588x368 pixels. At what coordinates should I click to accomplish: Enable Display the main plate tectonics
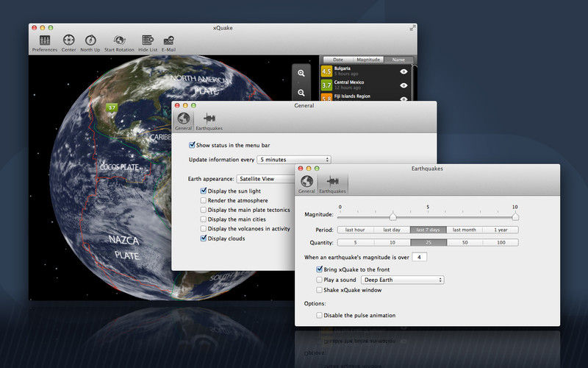pyautogui.click(x=204, y=210)
